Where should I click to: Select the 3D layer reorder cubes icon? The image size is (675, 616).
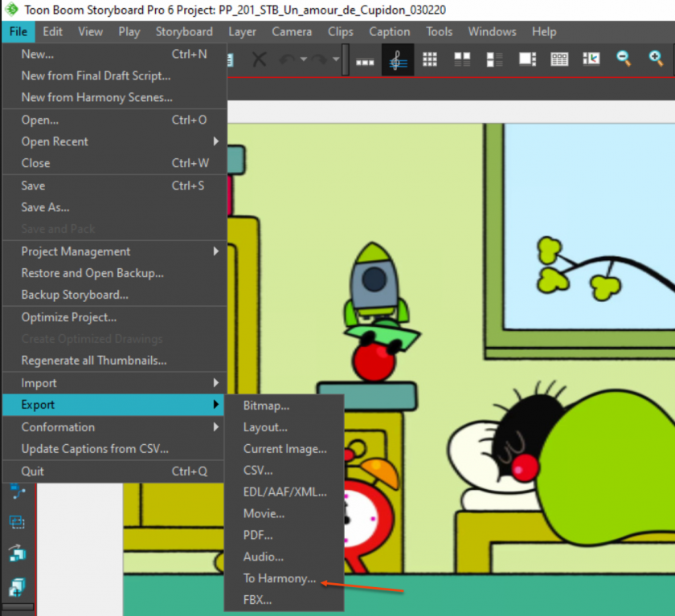(x=17, y=553)
